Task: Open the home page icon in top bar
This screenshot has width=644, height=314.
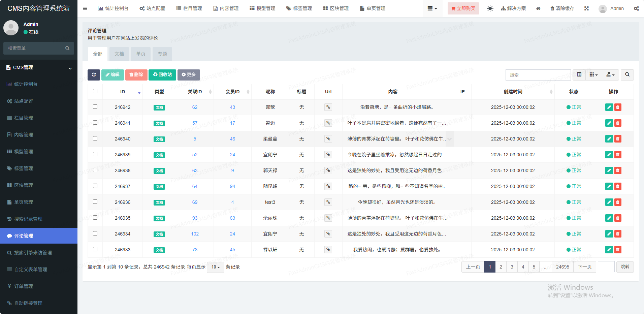Action: [x=538, y=8]
